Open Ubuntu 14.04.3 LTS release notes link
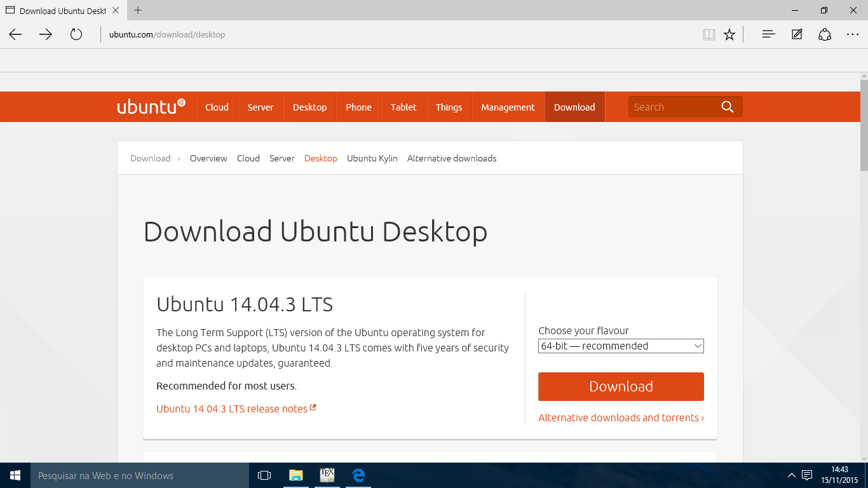868x488 pixels. pos(236,409)
